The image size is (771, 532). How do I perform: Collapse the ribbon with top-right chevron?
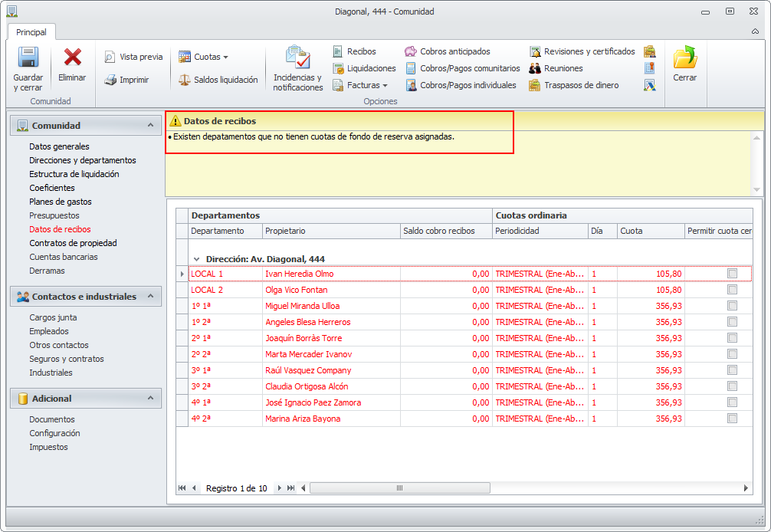(x=755, y=31)
